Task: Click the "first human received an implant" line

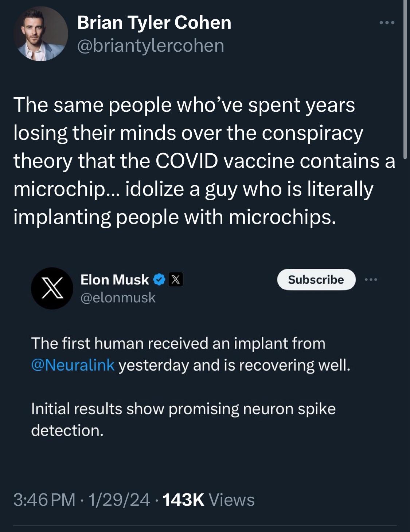Action: tap(178, 343)
